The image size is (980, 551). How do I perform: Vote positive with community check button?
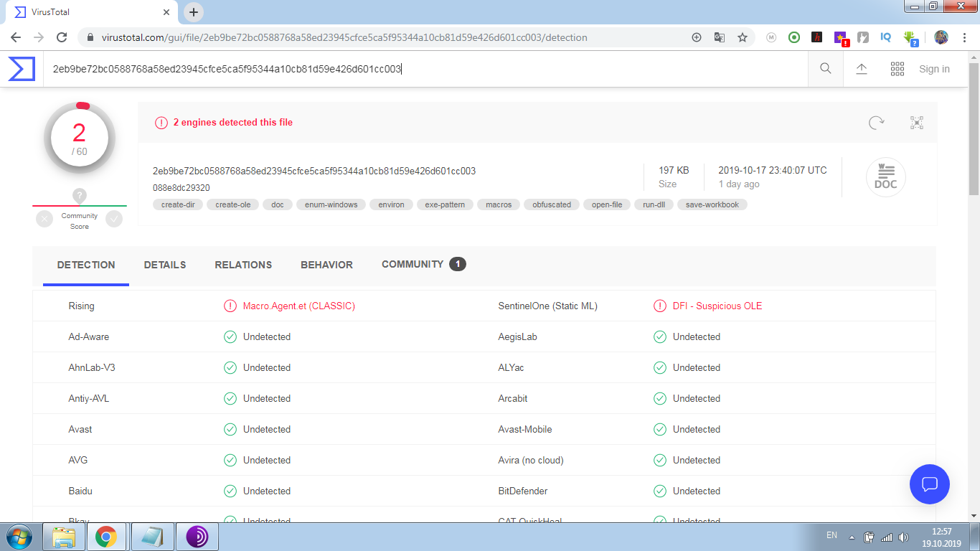(114, 219)
